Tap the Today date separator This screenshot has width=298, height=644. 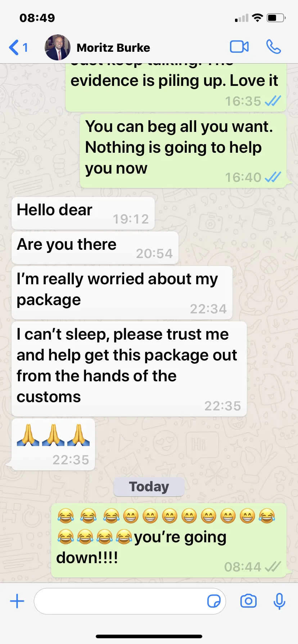pos(149,487)
